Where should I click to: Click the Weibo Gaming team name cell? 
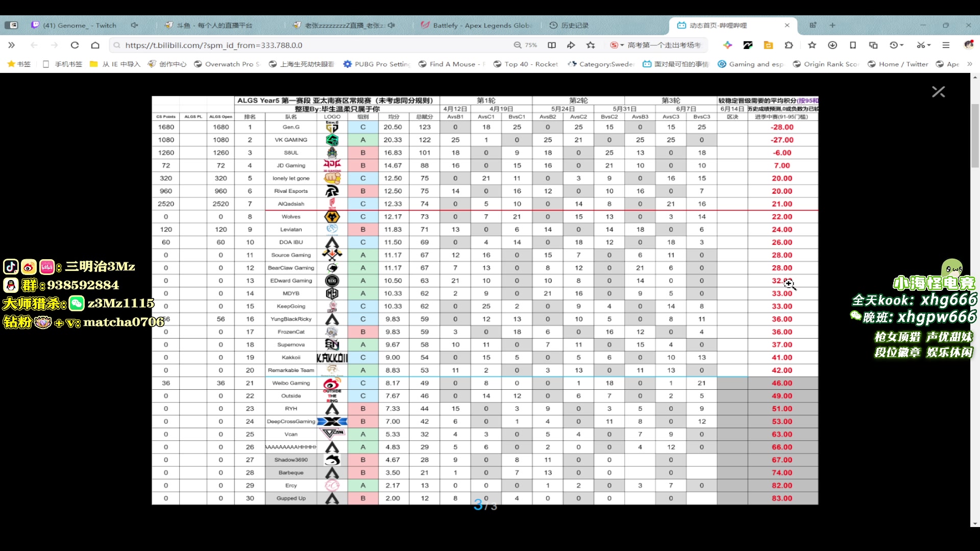pyautogui.click(x=291, y=383)
